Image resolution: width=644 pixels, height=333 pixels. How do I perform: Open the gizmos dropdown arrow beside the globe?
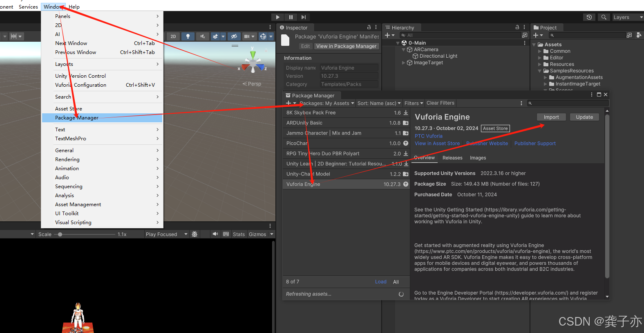coord(271,36)
